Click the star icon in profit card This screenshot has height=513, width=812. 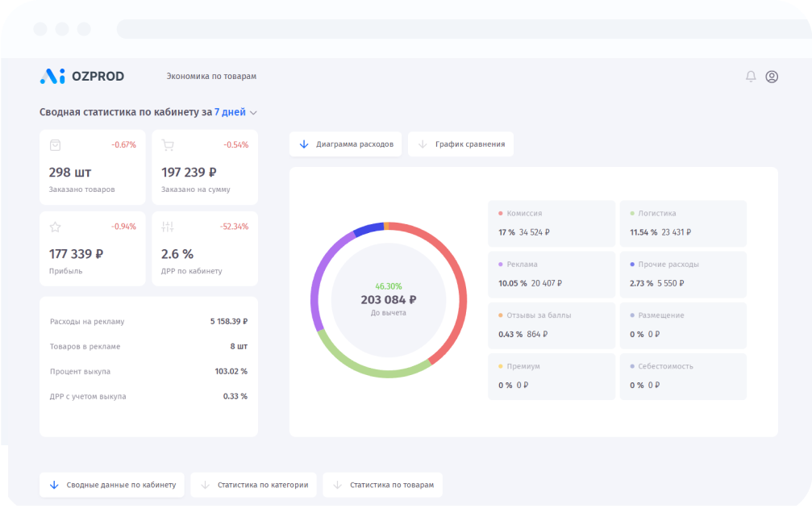(x=55, y=227)
